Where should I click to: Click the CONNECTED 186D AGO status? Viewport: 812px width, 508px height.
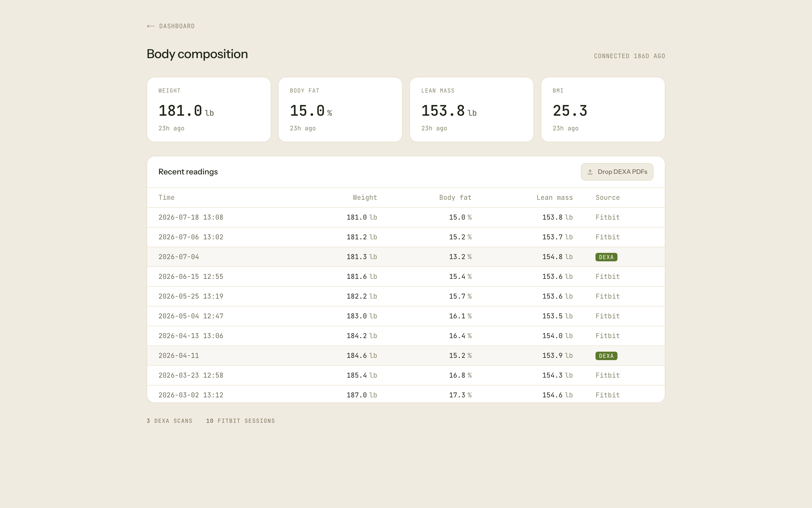[x=630, y=56]
